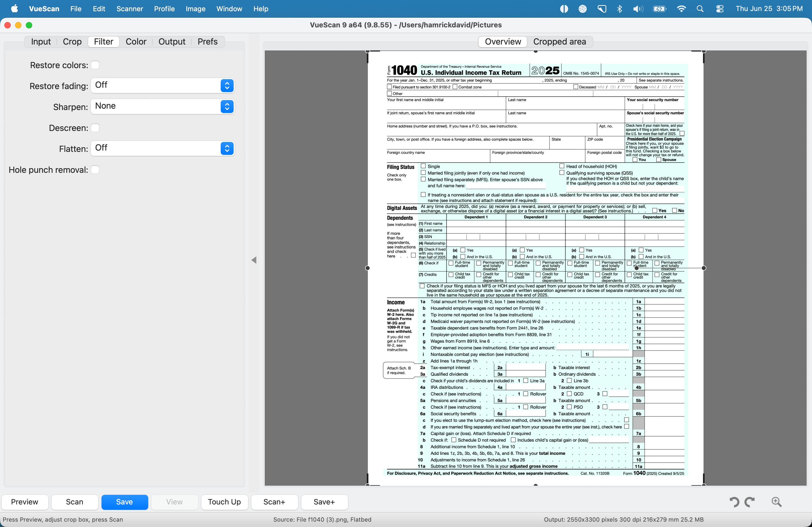Click the volume icon in the menu bar
Viewport: 812px width, 527px height.
[x=638, y=9]
